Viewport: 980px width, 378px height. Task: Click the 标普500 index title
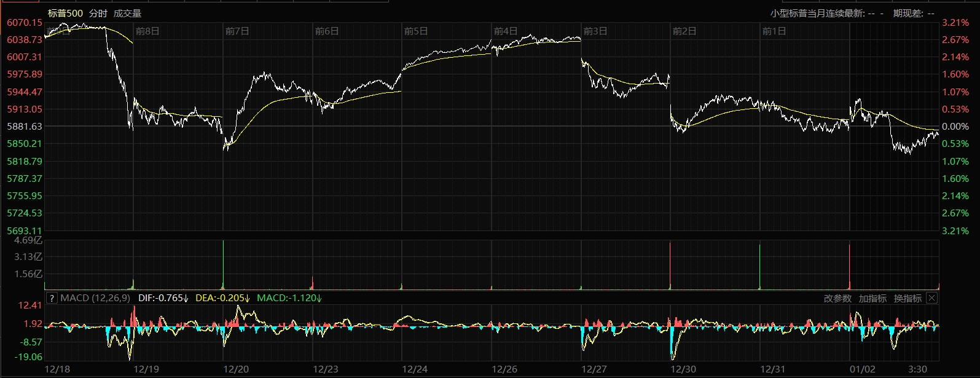(x=65, y=13)
